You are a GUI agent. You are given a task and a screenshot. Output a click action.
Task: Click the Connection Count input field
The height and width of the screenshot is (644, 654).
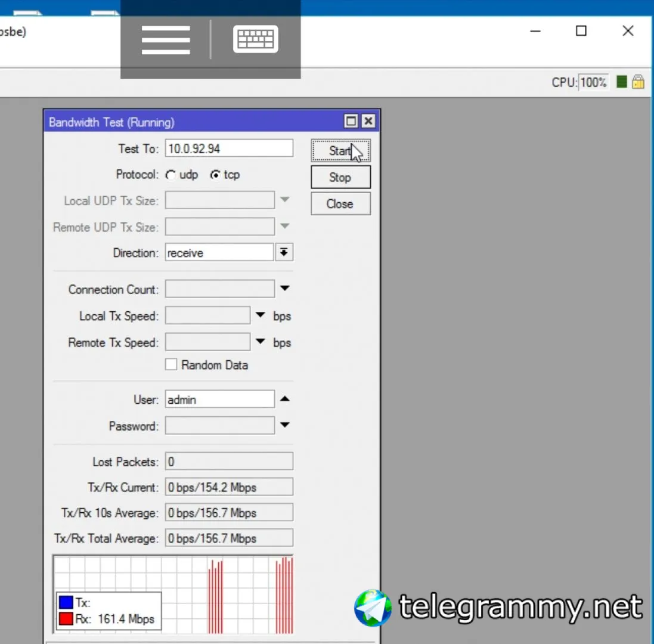point(220,289)
